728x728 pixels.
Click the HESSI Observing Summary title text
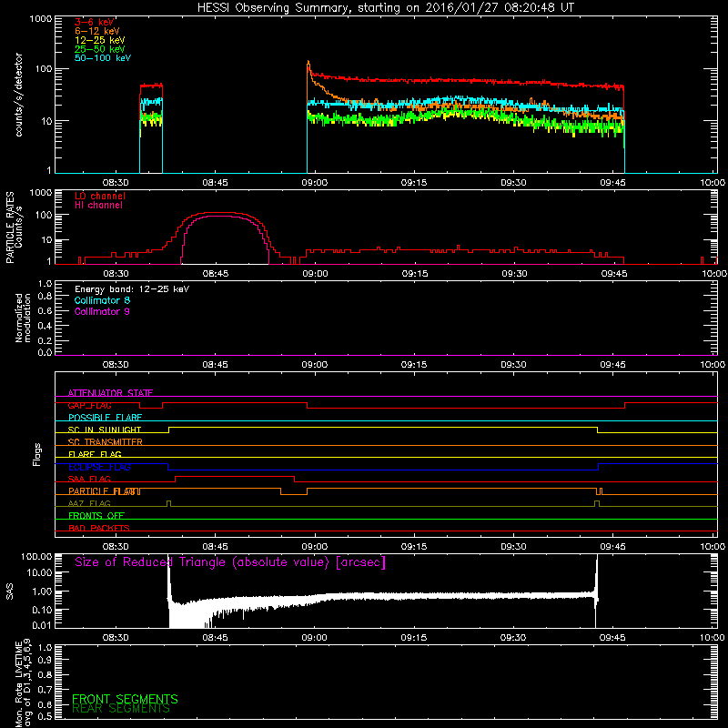pos(385,8)
